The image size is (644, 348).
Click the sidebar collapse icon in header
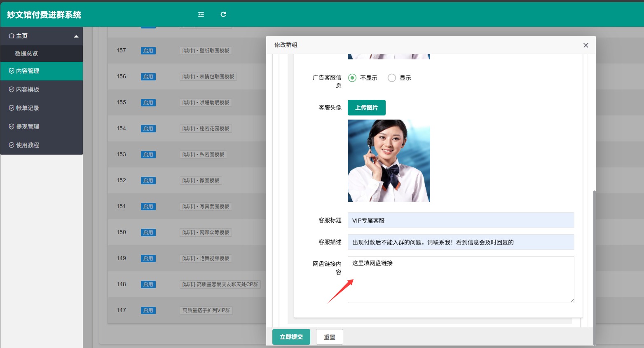[201, 14]
